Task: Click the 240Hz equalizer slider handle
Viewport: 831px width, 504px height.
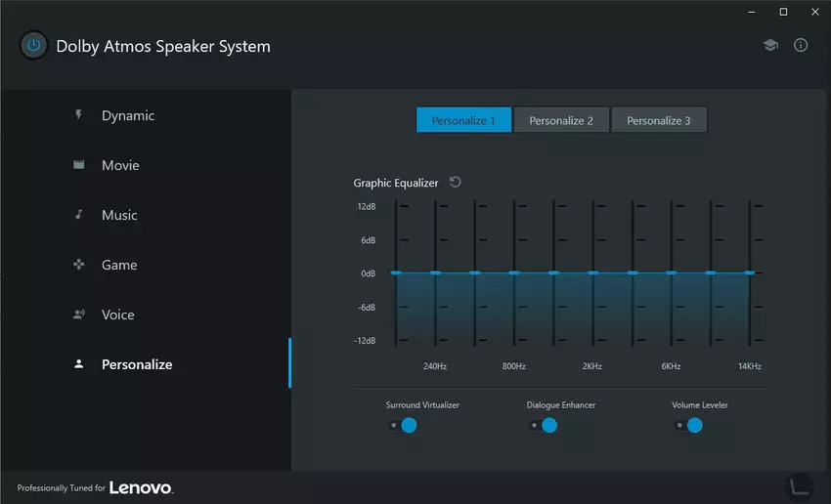Action: coord(435,273)
